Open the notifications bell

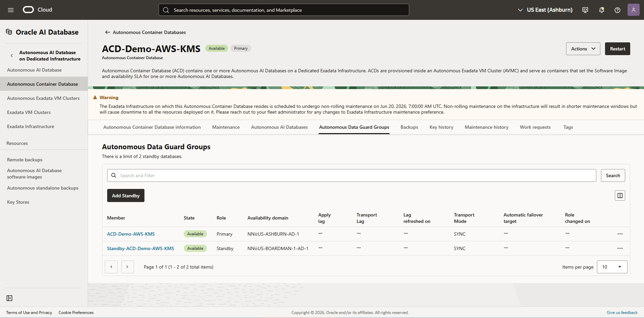coord(602,10)
